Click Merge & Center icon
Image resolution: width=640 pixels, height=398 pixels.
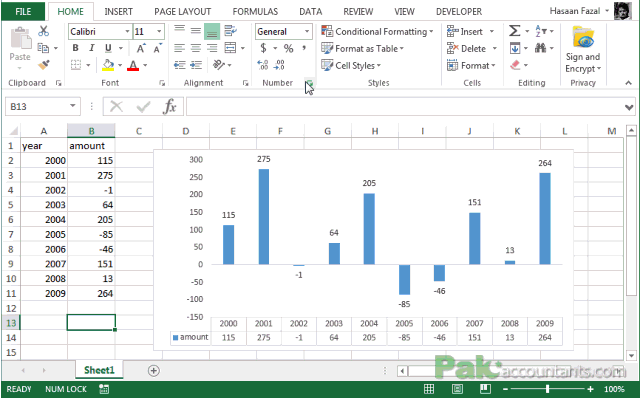point(231,48)
